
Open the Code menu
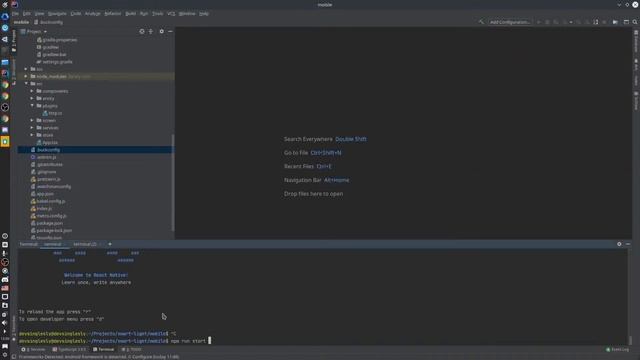click(x=76, y=13)
